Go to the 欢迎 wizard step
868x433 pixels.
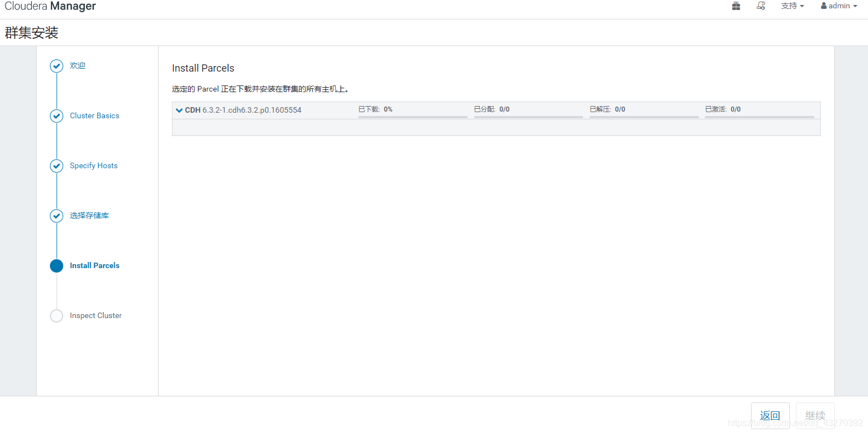[x=78, y=66]
